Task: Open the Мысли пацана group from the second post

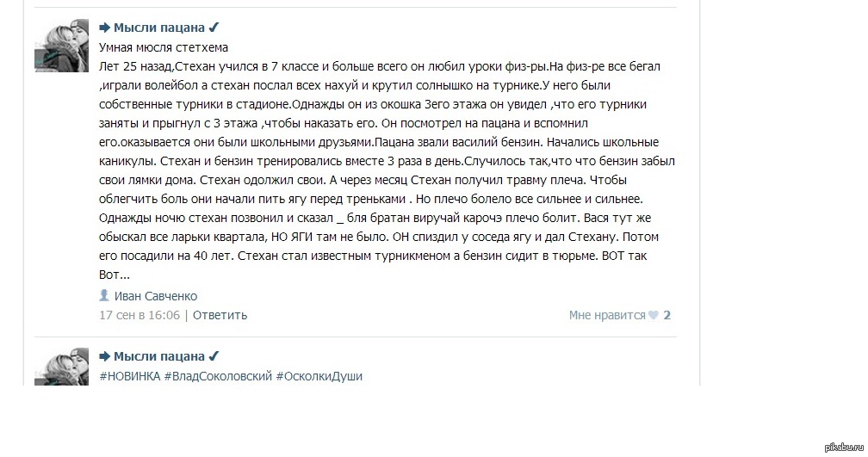Action: point(159,356)
